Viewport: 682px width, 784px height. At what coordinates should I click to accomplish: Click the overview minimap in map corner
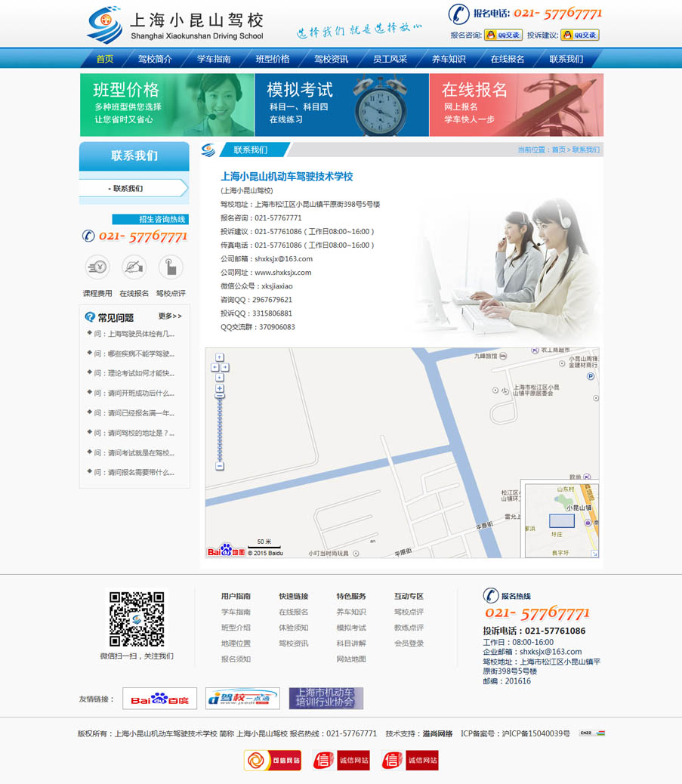tap(561, 520)
